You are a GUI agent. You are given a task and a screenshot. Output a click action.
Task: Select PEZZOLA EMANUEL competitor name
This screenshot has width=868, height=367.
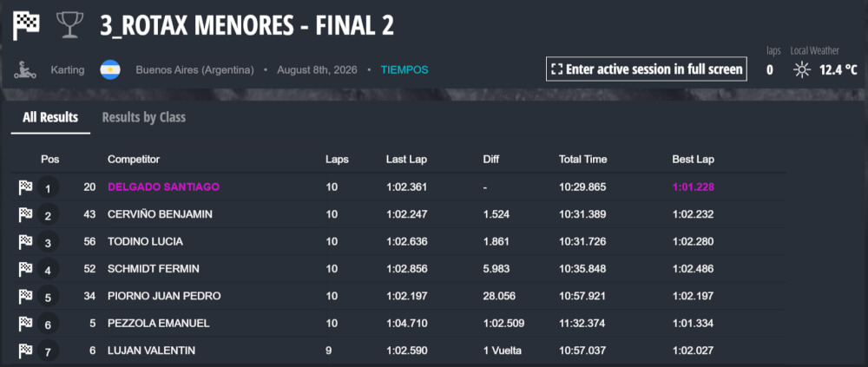click(159, 324)
